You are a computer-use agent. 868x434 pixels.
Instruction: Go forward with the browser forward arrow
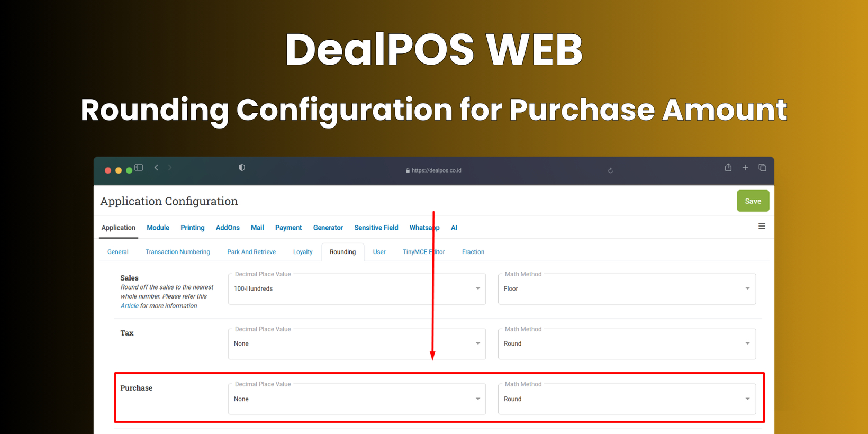pyautogui.click(x=170, y=168)
